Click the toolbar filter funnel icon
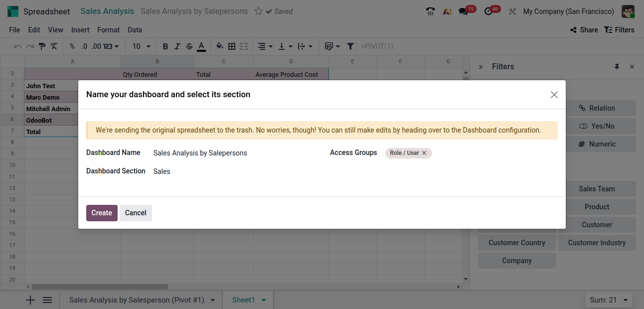Screen dimensions: 644x309 click(x=350, y=46)
